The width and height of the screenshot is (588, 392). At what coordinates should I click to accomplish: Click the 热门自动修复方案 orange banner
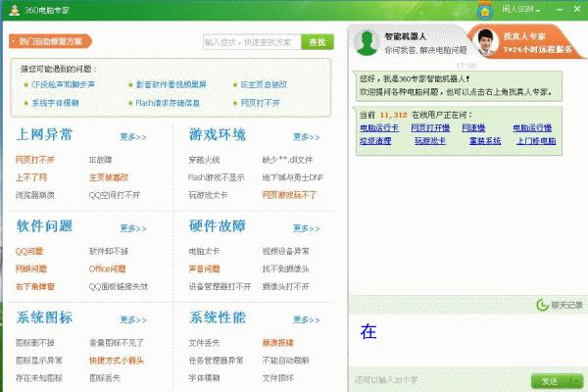coord(51,41)
